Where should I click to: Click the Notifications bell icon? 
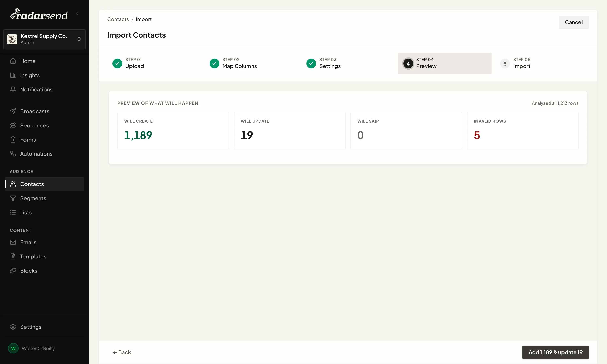click(13, 90)
